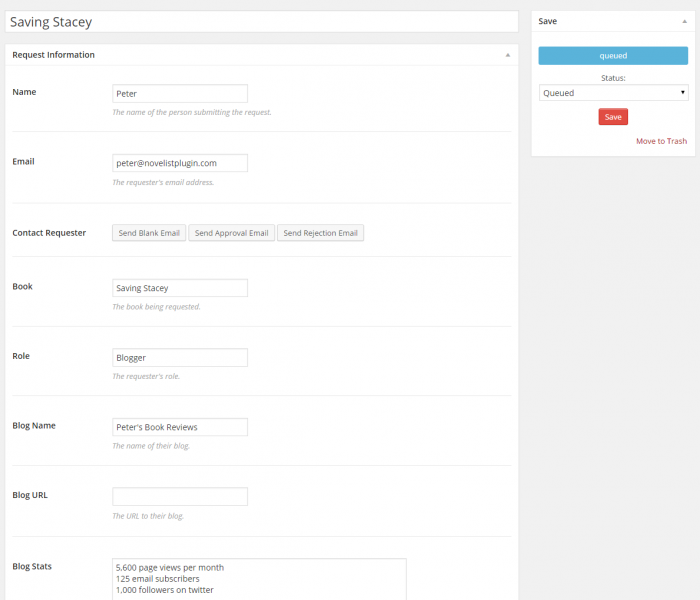Click the Contact Requester label
700x600 pixels.
click(49, 233)
